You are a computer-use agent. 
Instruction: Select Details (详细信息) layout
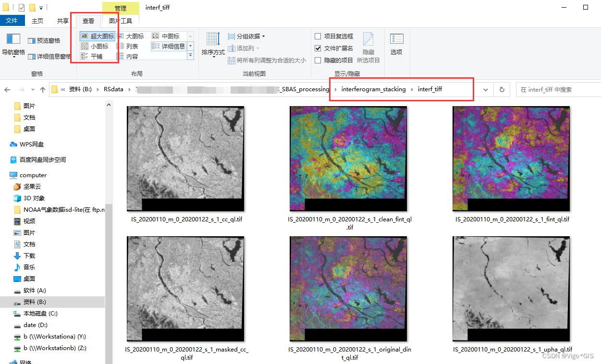pyautogui.click(x=169, y=46)
